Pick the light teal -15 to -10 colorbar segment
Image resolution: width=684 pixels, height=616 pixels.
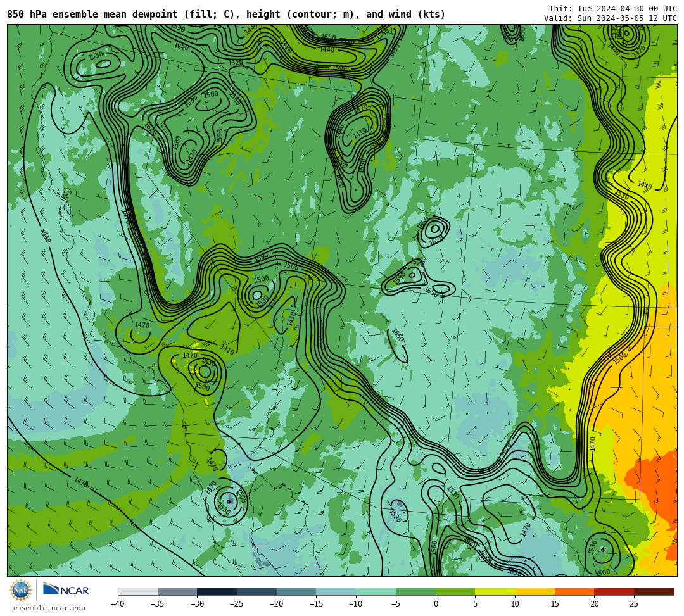click(x=336, y=591)
